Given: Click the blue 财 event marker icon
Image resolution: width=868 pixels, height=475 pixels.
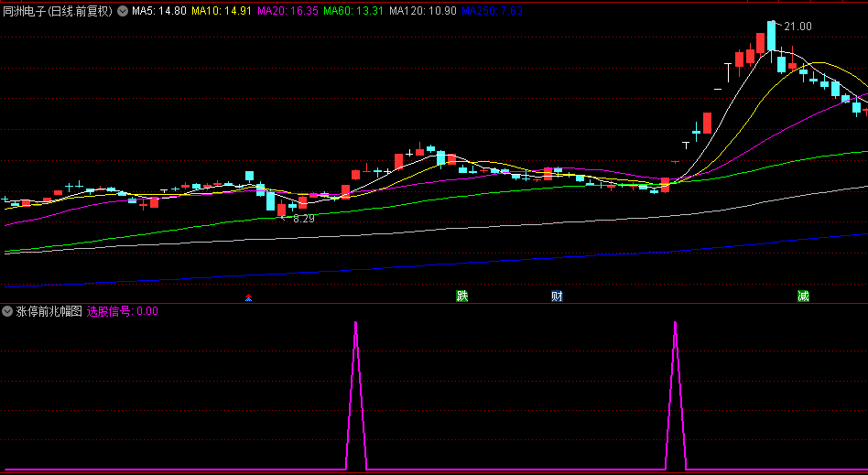Looking at the screenshot, I should tap(557, 296).
